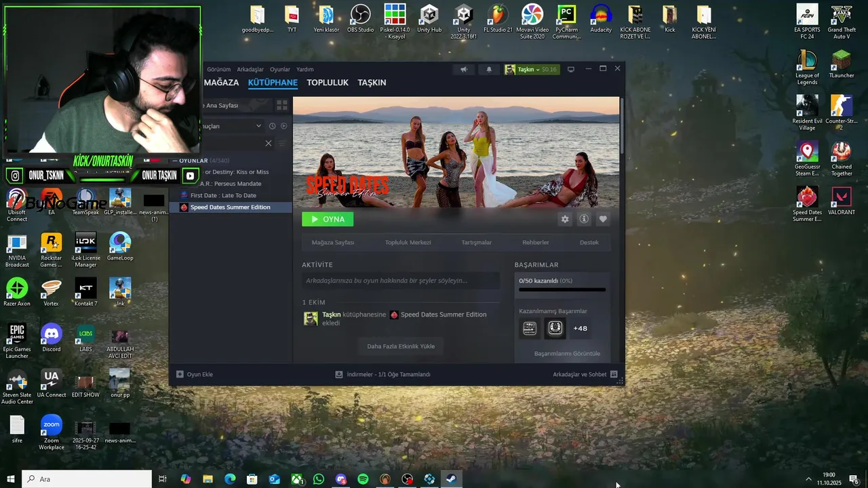The width and height of the screenshot is (868, 488).
Task: Click activity comment input field
Action: (401, 281)
